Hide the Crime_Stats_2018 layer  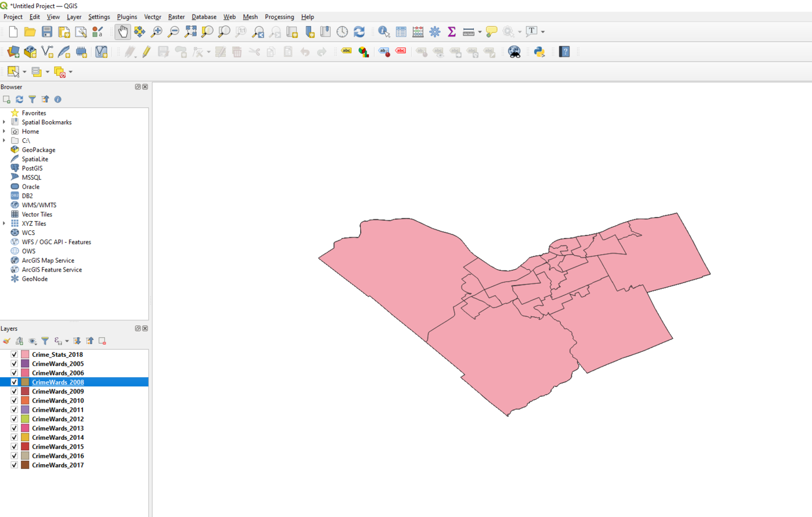coord(13,354)
